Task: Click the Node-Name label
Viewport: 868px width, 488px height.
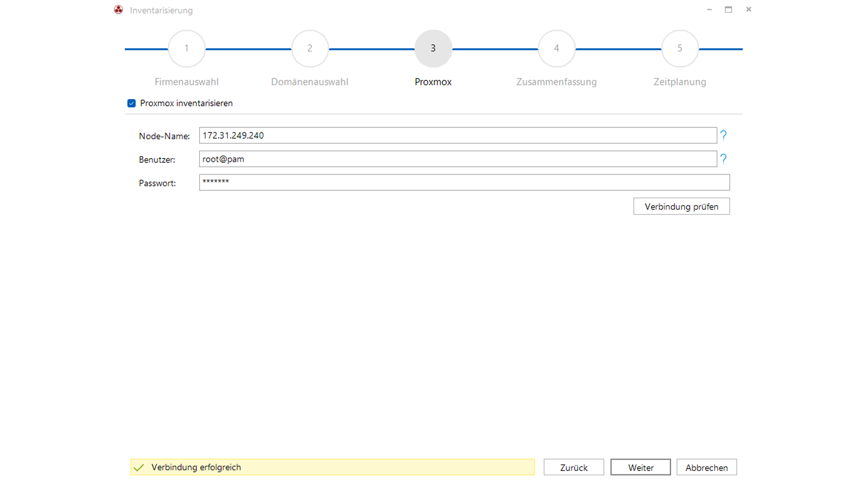Action: [164, 136]
